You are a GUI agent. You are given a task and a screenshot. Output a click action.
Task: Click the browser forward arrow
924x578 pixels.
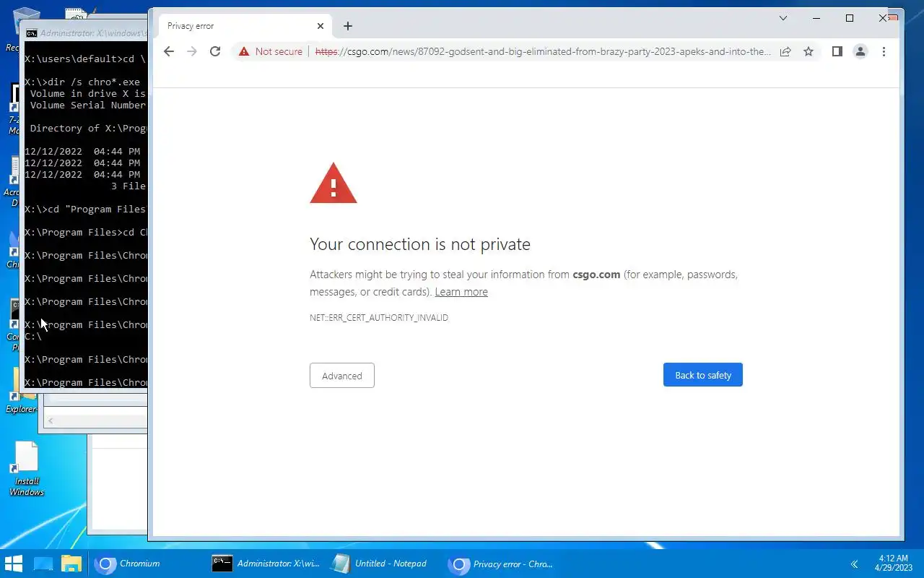coord(192,51)
